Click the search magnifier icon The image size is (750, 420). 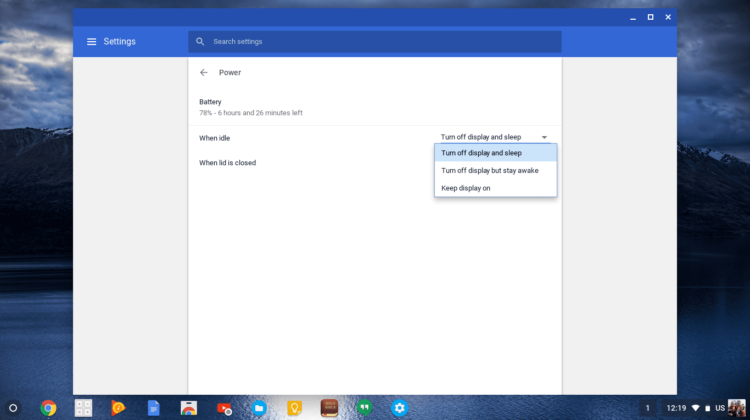click(x=200, y=42)
